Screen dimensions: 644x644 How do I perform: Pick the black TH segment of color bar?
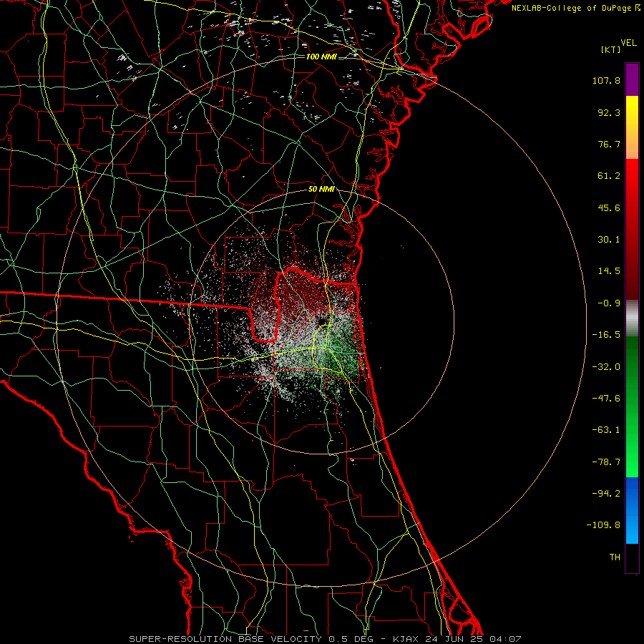(x=632, y=557)
